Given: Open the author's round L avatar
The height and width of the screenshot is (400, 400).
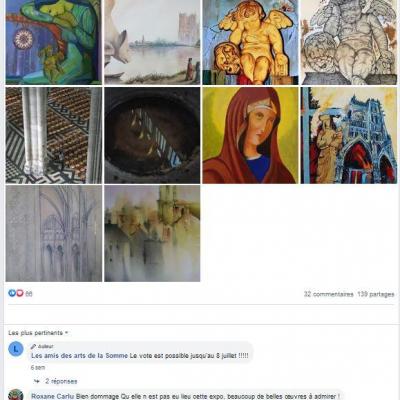Looking at the screenshot, I should [x=16, y=349].
